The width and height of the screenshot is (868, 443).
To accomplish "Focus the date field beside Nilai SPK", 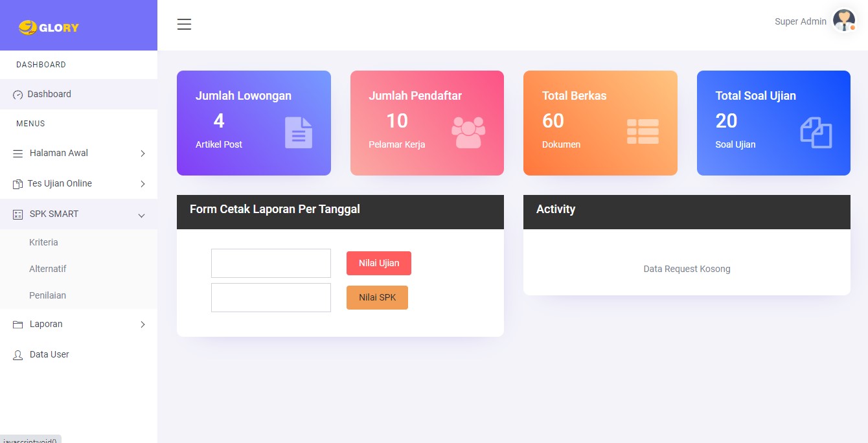I will [x=271, y=297].
